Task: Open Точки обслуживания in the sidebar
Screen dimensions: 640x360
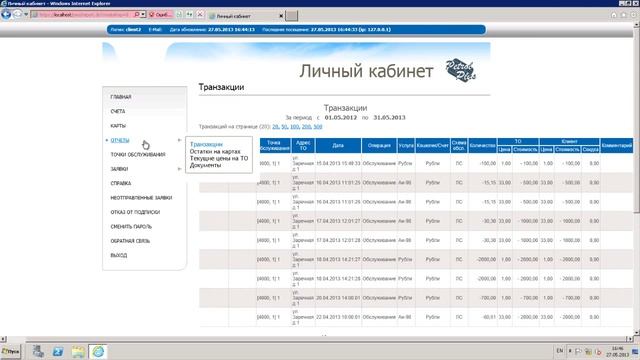Action: [x=138, y=155]
